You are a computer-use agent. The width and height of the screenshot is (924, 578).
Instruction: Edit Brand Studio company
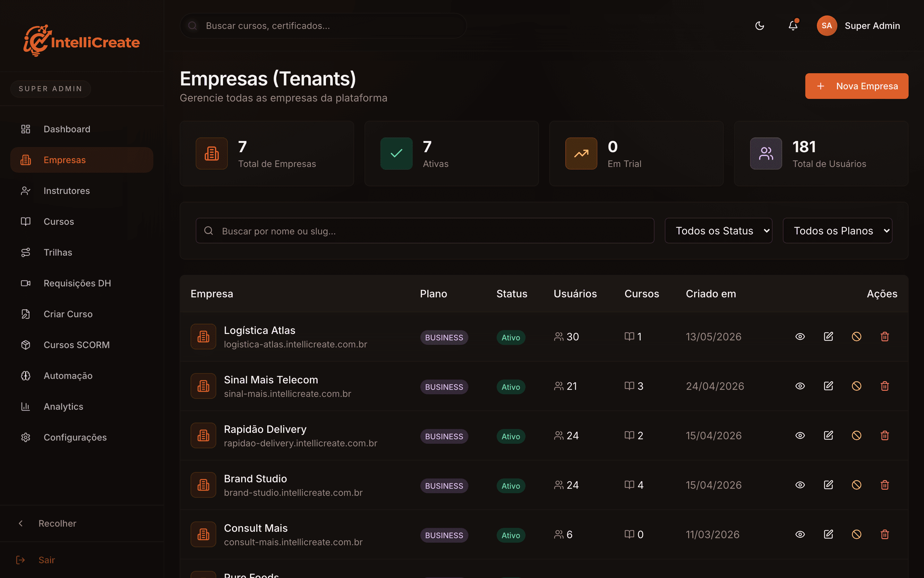828,485
